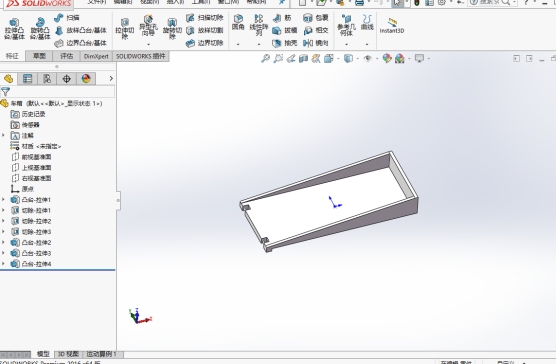Click the Curves (曲线) tool

pos(367,23)
